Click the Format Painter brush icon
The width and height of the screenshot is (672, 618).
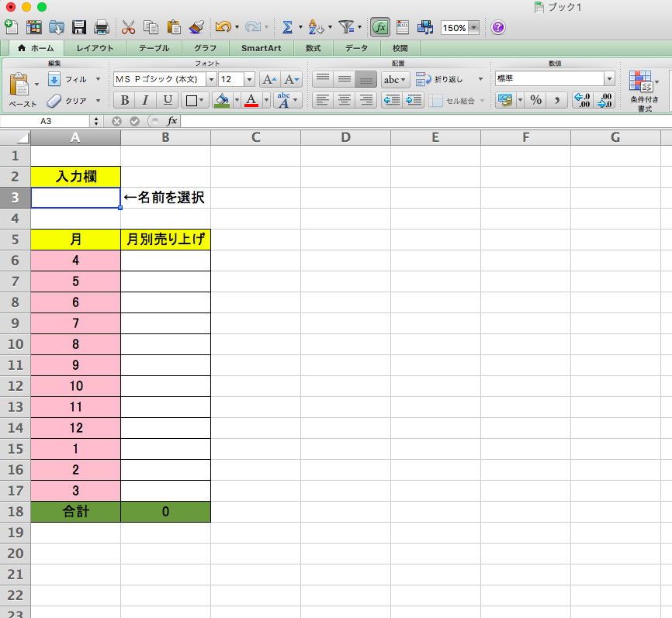coord(196,27)
